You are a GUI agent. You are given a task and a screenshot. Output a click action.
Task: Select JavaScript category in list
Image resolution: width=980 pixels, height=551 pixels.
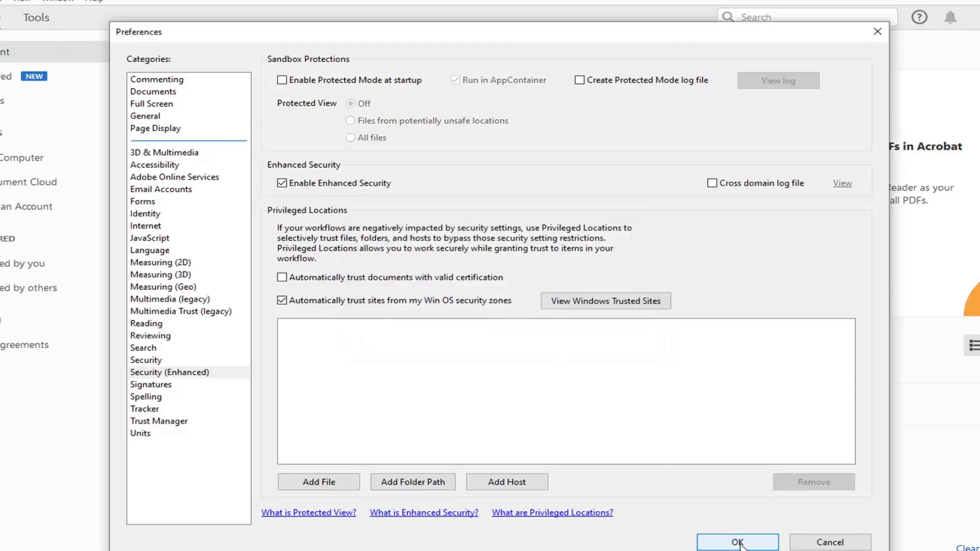tap(150, 238)
